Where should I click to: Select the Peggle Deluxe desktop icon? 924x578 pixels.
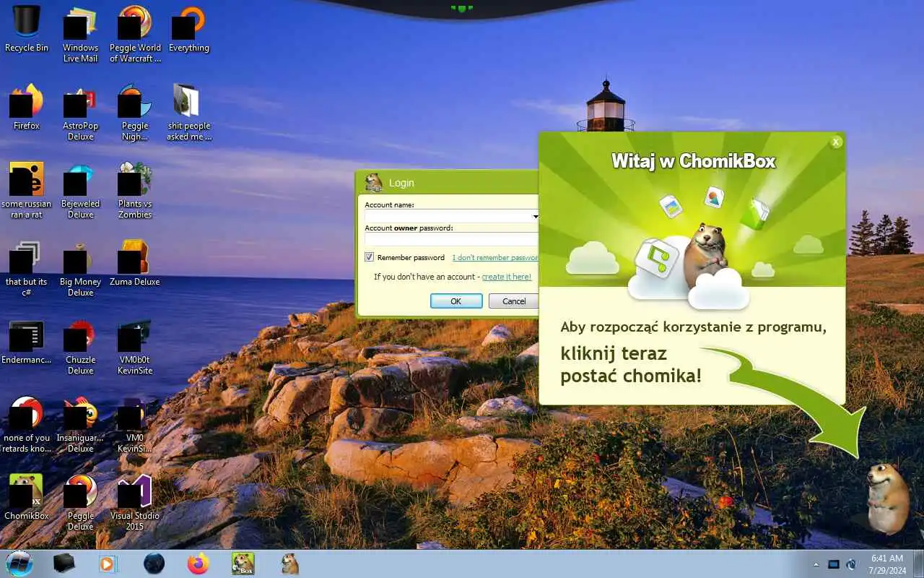[80, 502]
